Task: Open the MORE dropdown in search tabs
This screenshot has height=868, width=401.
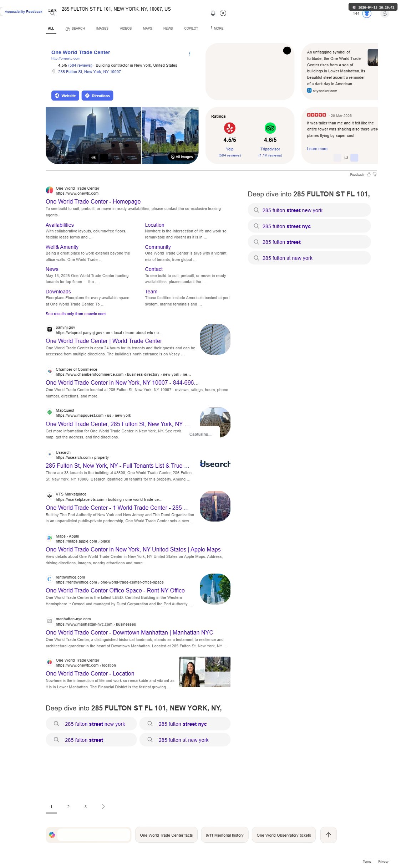Action: point(217,28)
